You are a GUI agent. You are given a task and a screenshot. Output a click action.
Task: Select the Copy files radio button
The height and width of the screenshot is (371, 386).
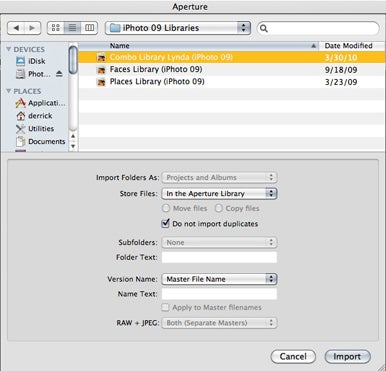pyautogui.click(x=219, y=208)
